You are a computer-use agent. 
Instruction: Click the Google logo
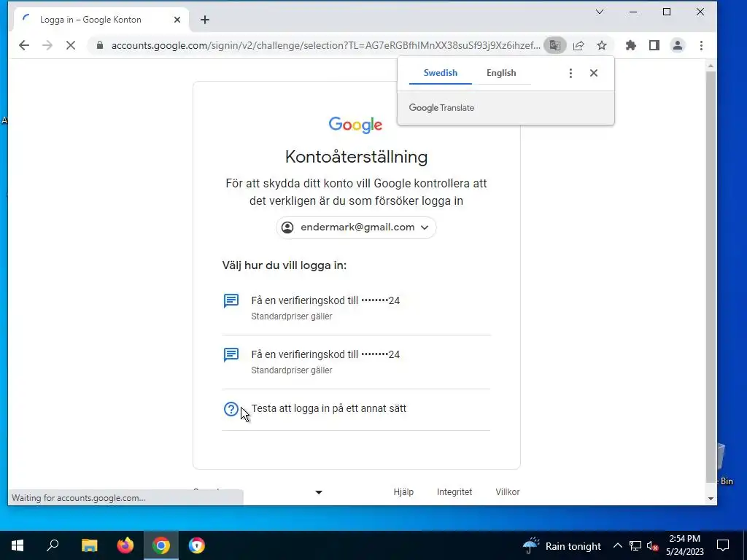(355, 125)
